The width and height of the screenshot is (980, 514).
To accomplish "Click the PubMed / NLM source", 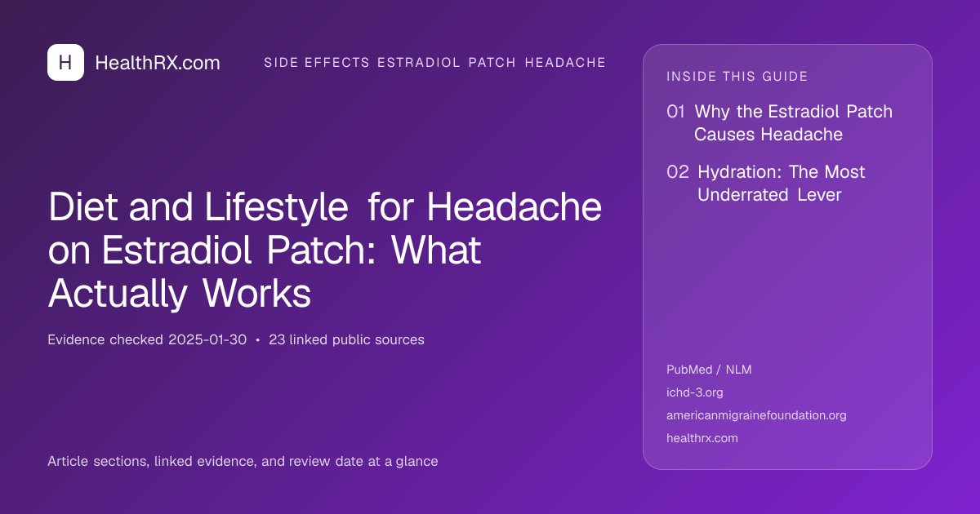I will pyautogui.click(x=709, y=370).
